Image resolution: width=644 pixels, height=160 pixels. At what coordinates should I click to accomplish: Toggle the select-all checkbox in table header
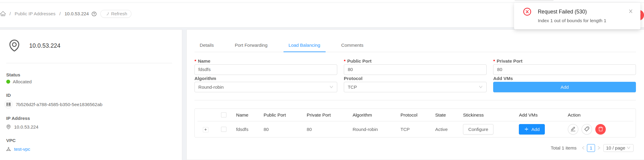[224, 115]
